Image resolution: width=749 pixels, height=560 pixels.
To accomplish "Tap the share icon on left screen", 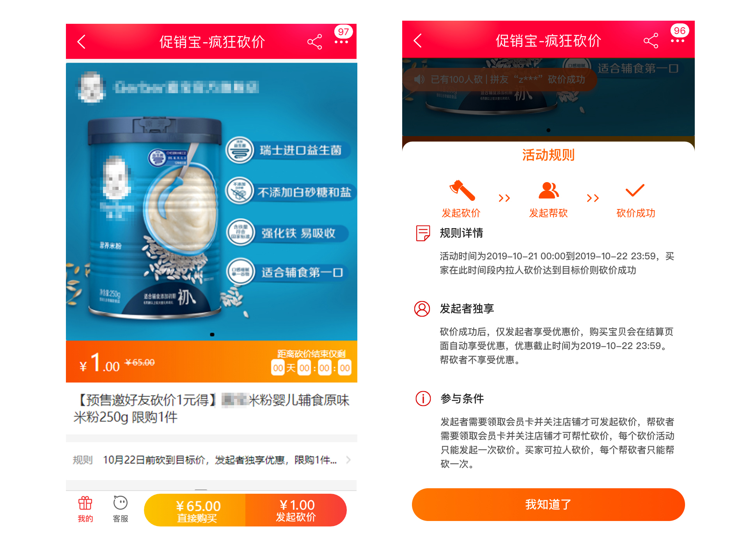I will click(314, 42).
